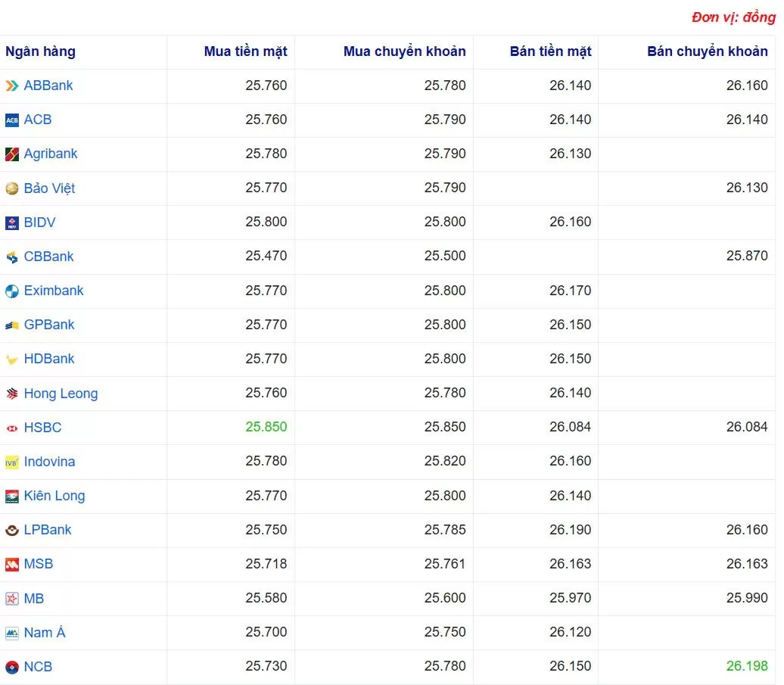Select MB's 25.990 transfer sell value
Viewport: 784px width, 685px height.
(x=747, y=598)
